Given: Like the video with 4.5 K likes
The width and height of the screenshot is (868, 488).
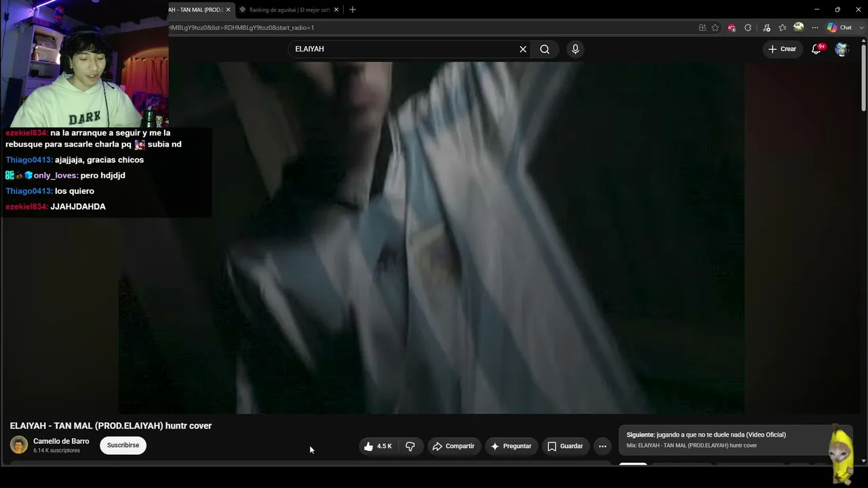Looking at the screenshot, I should pyautogui.click(x=377, y=446).
